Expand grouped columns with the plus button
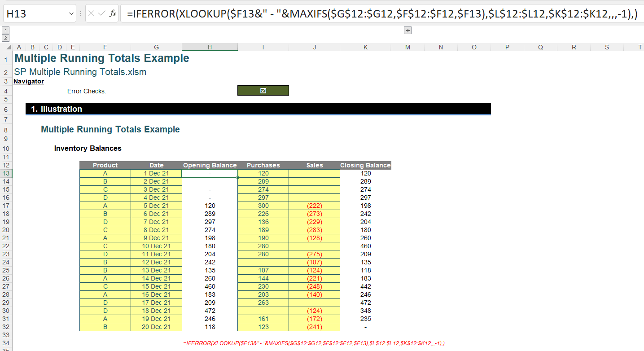 [x=407, y=31]
